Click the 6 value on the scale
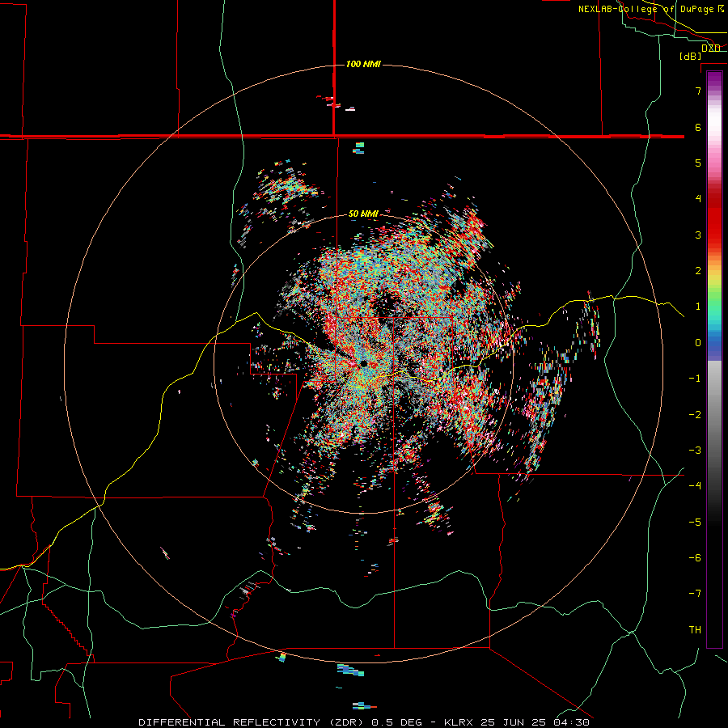This screenshot has width=728, height=728. pyautogui.click(x=698, y=127)
